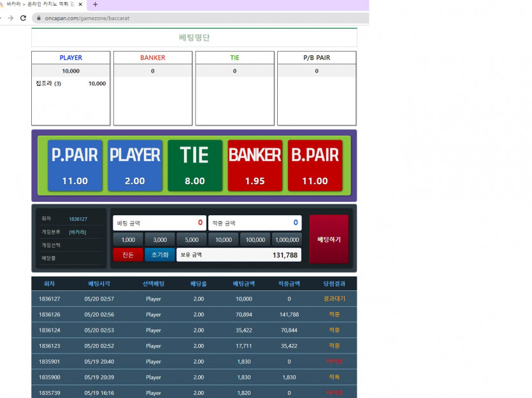Add 3,000 chip amount
Viewport: 532px width, 398px height.
pyautogui.click(x=160, y=239)
